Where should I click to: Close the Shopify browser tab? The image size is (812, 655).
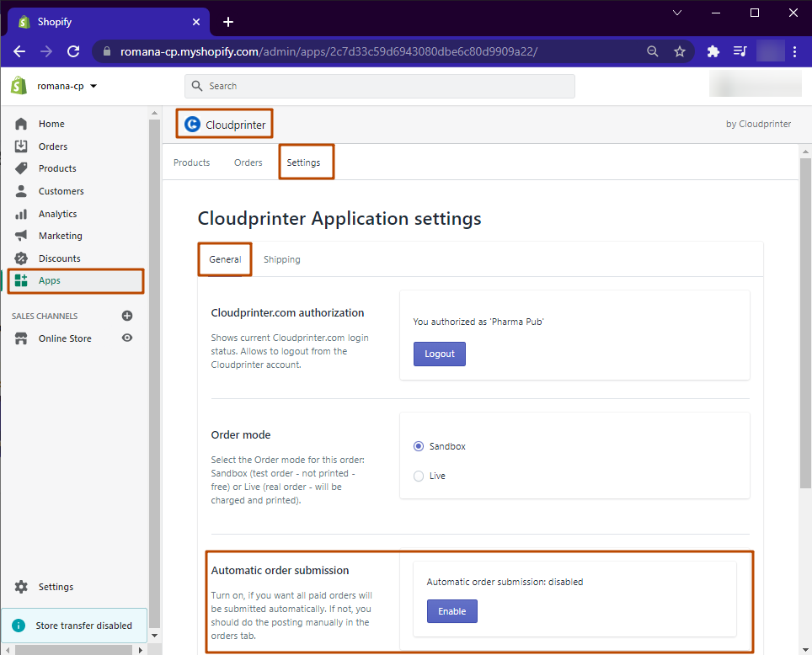[196, 22]
